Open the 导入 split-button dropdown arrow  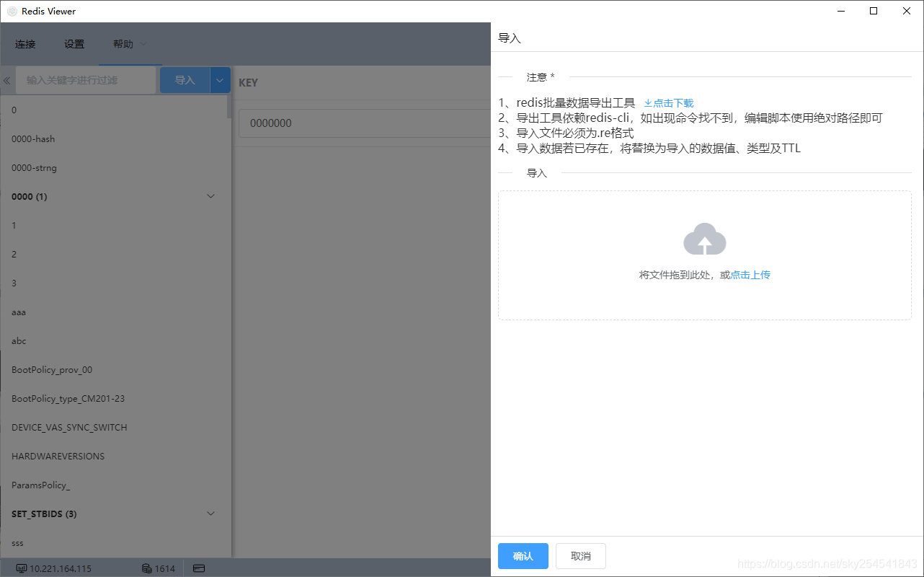click(x=219, y=79)
